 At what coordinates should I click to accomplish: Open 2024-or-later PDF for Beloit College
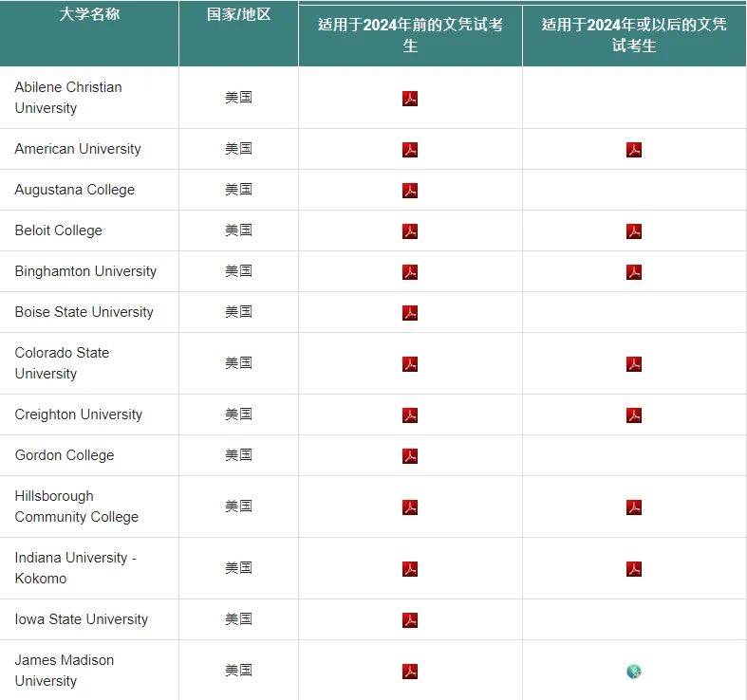634,231
